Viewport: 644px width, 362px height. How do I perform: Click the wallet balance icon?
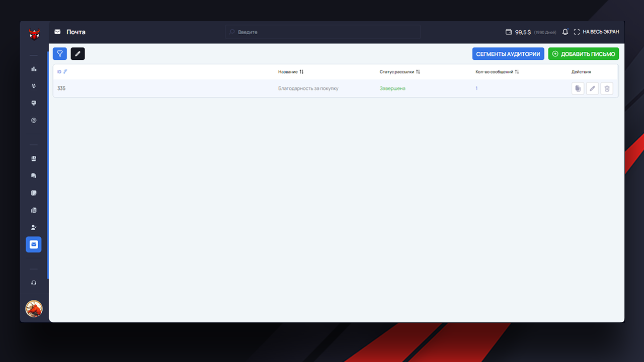(509, 32)
